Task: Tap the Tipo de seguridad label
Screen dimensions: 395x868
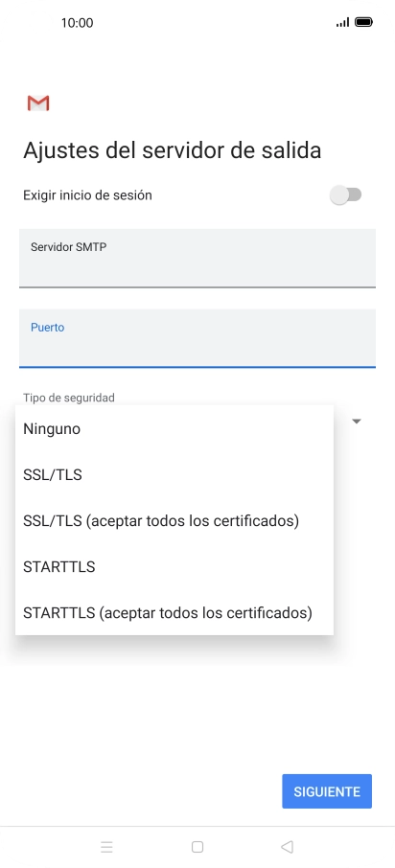Action: tap(69, 398)
